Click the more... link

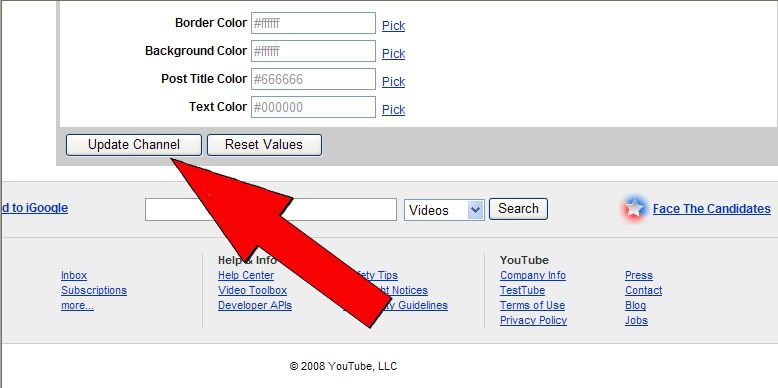77,305
